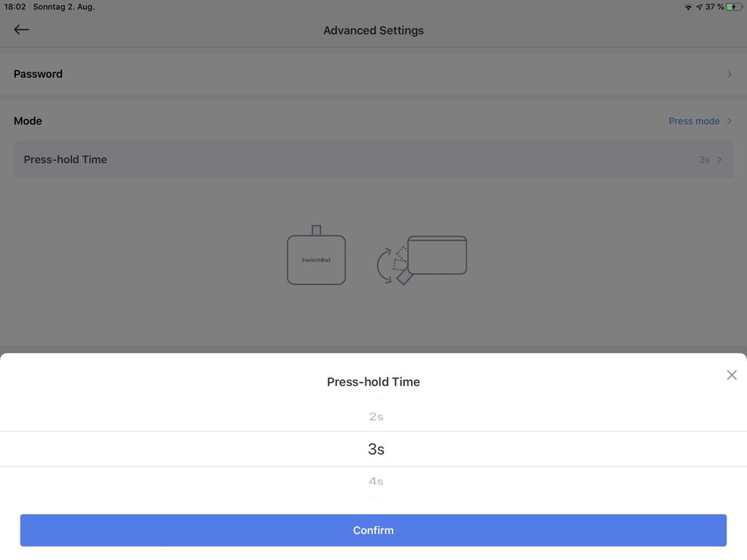This screenshot has width=747, height=560.
Task: Open the Password settings row
Action: click(x=373, y=74)
